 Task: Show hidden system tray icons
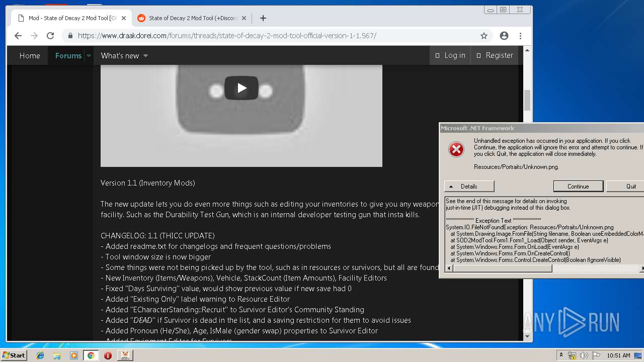[561, 355]
